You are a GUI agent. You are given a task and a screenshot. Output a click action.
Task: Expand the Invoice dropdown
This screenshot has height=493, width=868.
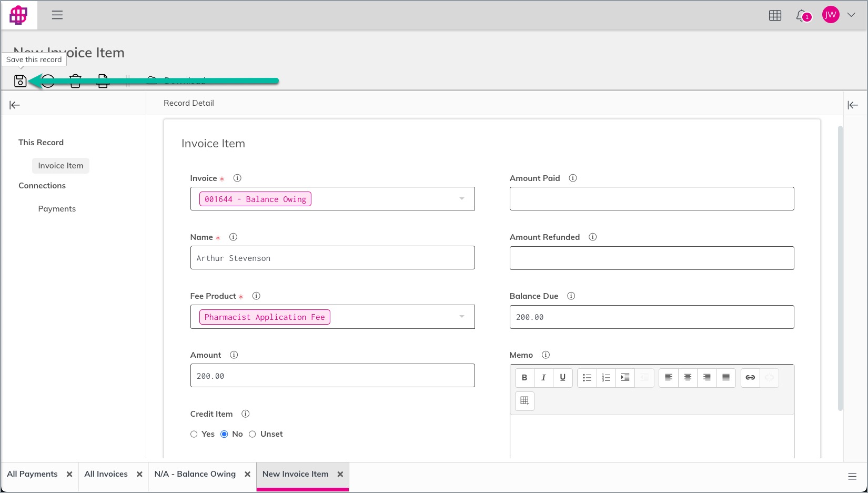tap(461, 199)
